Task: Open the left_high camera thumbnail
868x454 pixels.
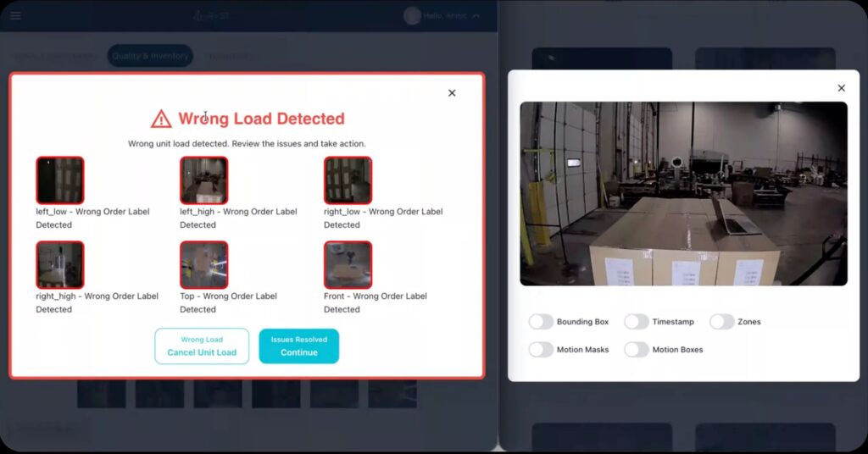Action: point(203,180)
